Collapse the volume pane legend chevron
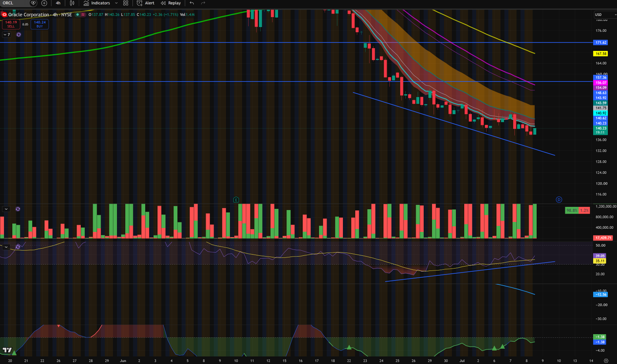The height and width of the screenshot is (364, 617). pos(6,209)
